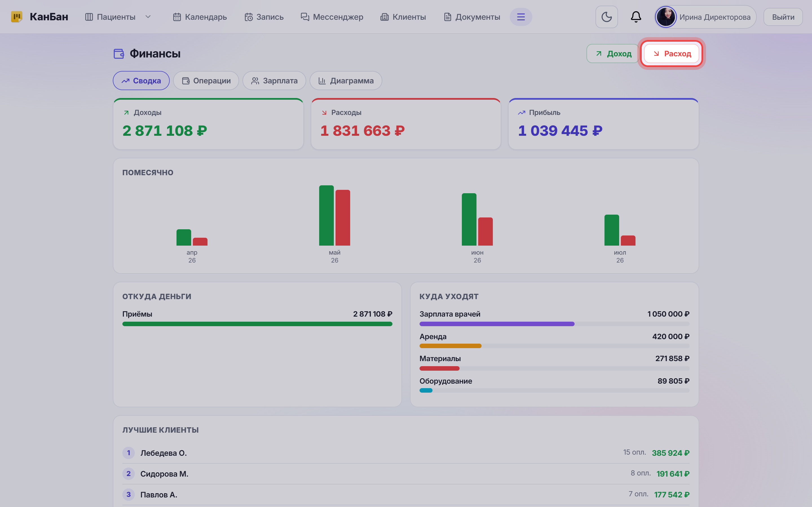The height and width of the screenshot is (507, 812).
Task: Click the Зарплата врачей progress bar
Action: pos(554,324)
